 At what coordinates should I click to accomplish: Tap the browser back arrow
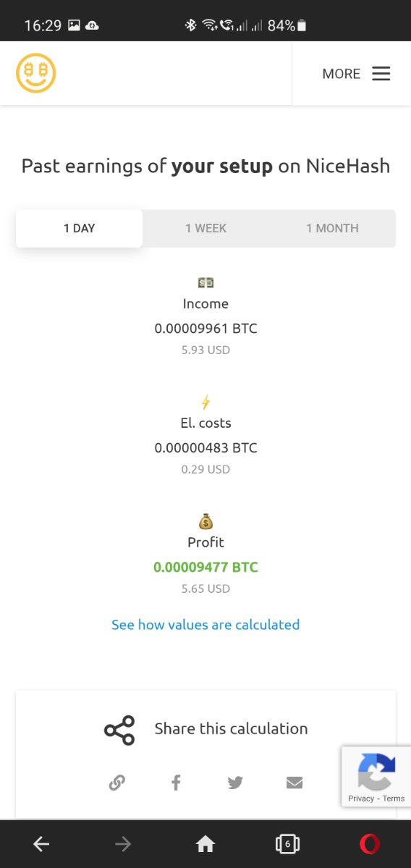[x=41, y=843]
